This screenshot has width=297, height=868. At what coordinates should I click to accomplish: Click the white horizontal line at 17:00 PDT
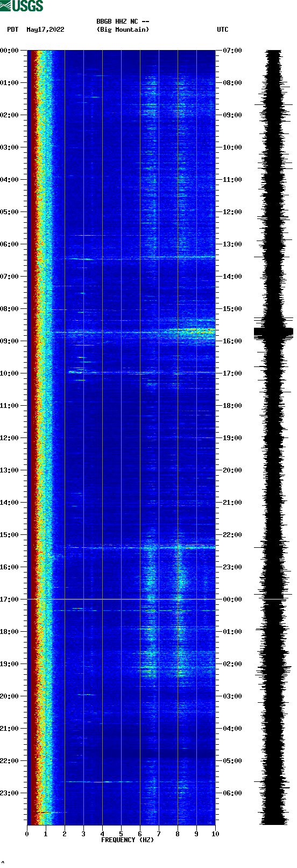(x=121, y=599)
